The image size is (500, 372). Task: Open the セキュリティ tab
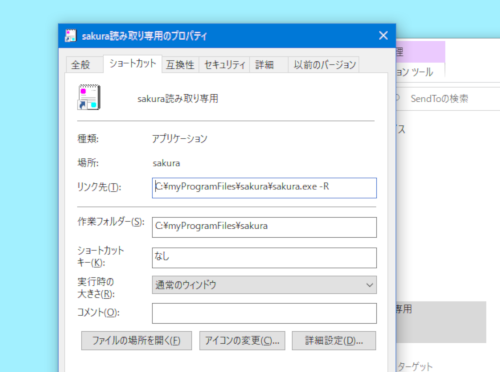(225, 64)
